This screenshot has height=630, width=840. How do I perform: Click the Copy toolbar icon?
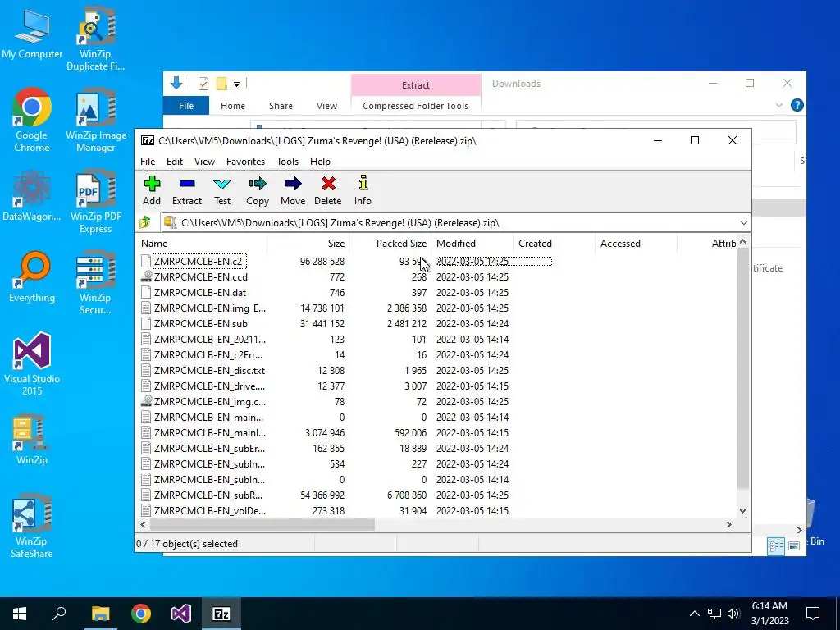click(x=257, y=190)
